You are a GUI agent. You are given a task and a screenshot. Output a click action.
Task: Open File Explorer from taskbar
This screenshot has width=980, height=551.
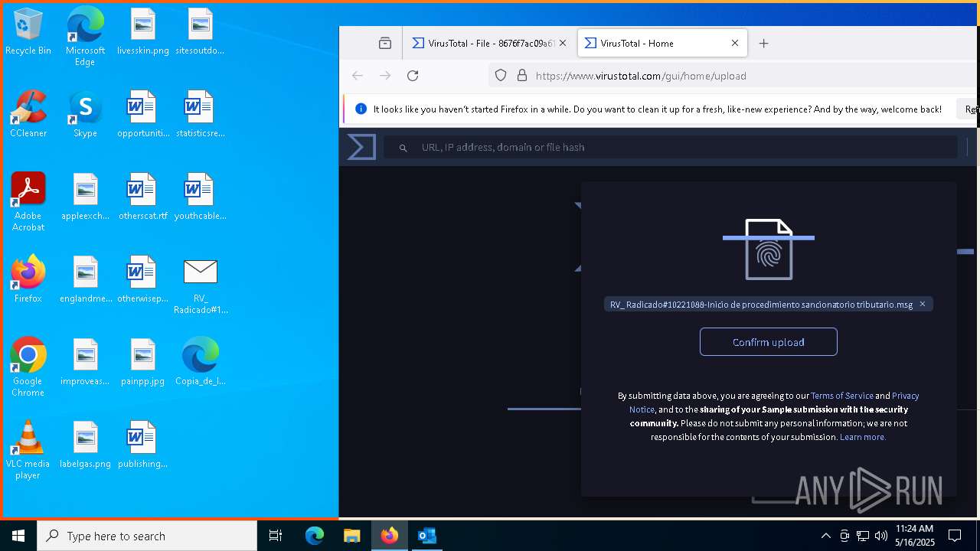pyautogui.click(x=351, y=536)
